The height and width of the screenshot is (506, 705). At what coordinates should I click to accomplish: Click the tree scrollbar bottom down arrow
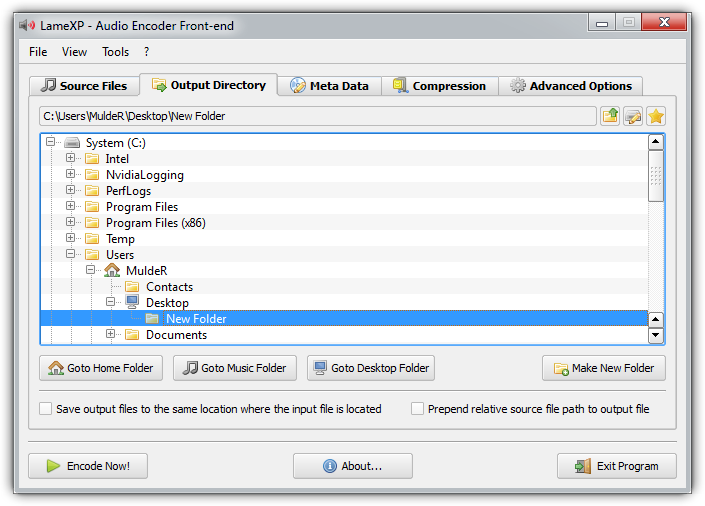(x=656, y=335)
